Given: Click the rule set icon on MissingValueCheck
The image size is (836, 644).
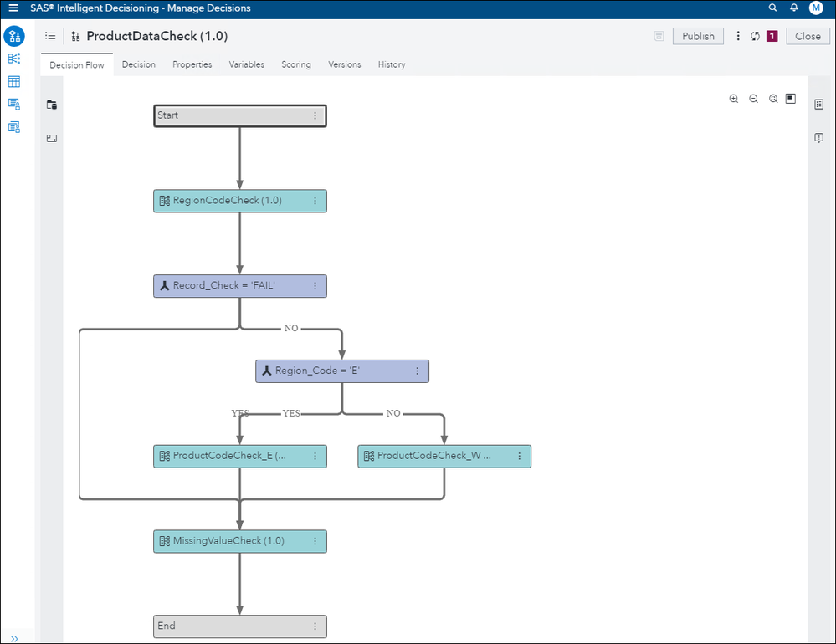Looking at the screenshot, I should pyautogui.click(x=165, y=541).
